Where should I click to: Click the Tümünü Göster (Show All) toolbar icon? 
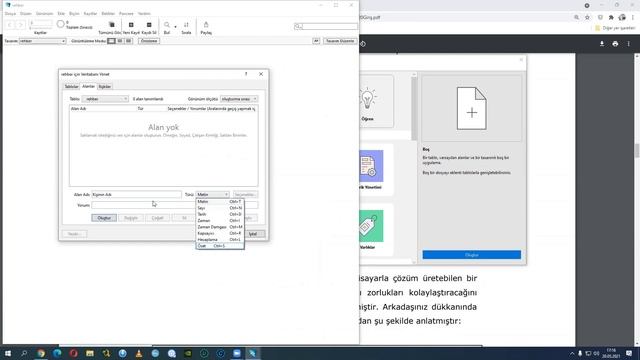(112, 25)
